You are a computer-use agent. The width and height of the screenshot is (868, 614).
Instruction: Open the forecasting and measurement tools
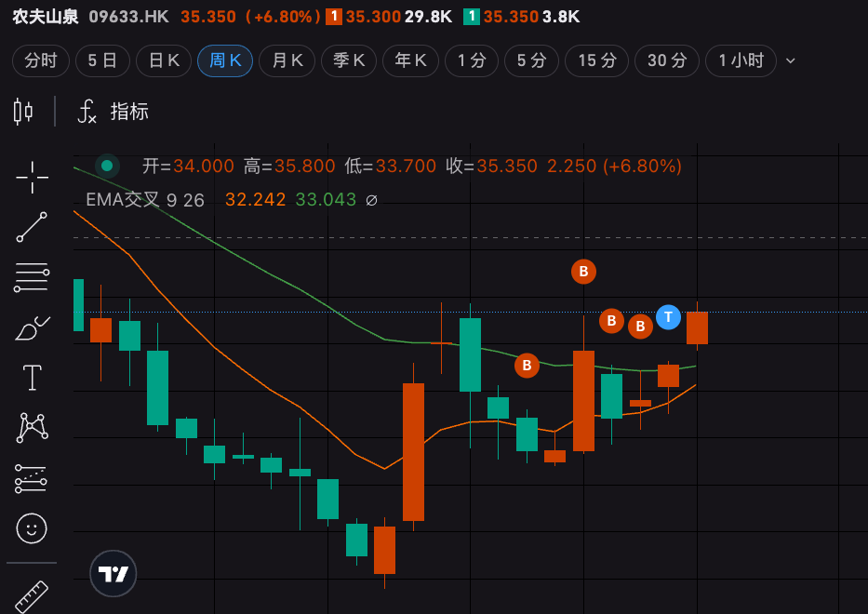tap(32, 478)
